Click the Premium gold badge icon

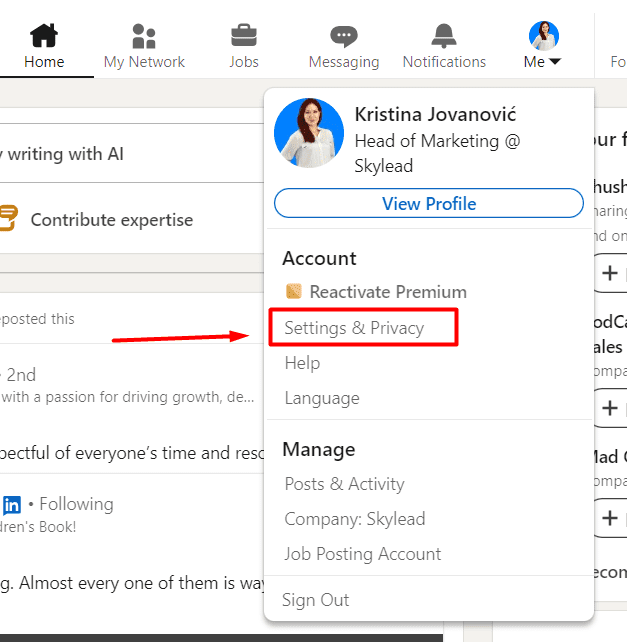tap(293, 292)
